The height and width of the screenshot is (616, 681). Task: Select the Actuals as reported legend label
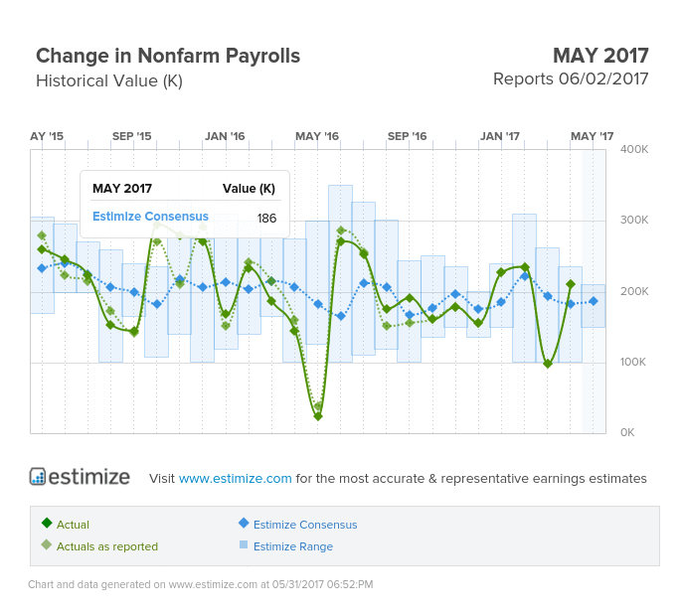[x=107, y=546]
